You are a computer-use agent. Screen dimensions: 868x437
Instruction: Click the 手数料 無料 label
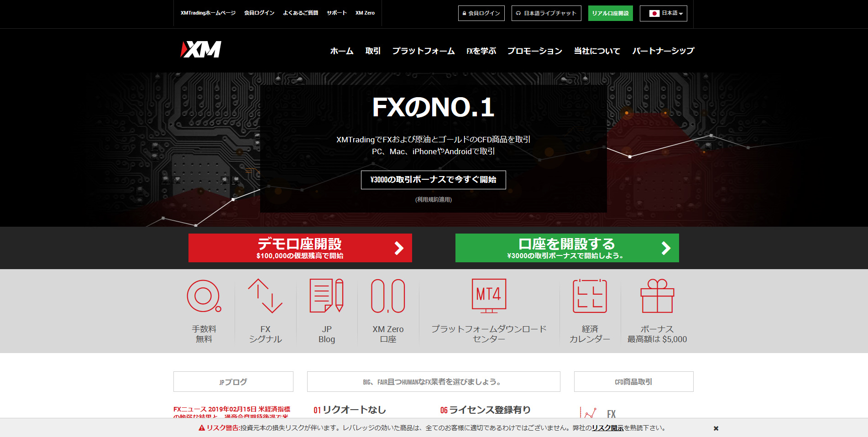[x=204, y=334]
